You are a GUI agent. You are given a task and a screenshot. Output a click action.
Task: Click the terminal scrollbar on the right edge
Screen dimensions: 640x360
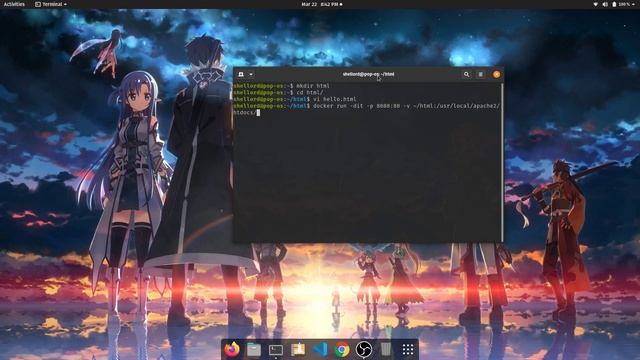tap(502, 162)
